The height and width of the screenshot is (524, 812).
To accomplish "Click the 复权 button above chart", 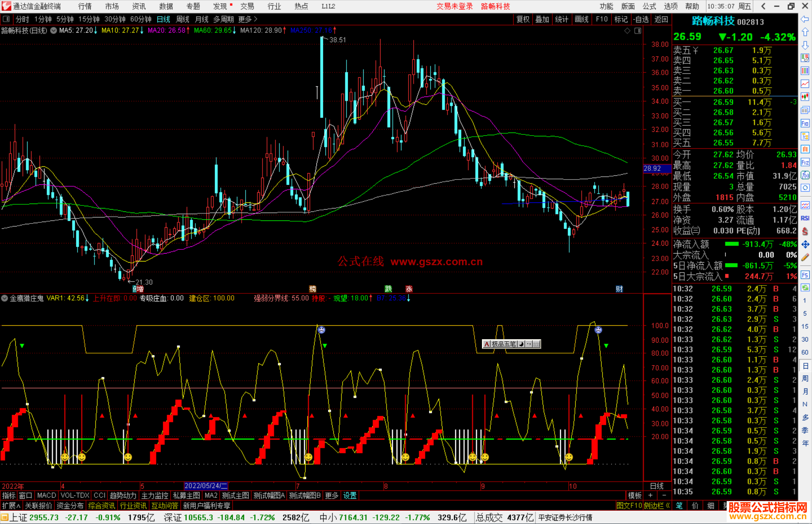I will click(523, 19).
